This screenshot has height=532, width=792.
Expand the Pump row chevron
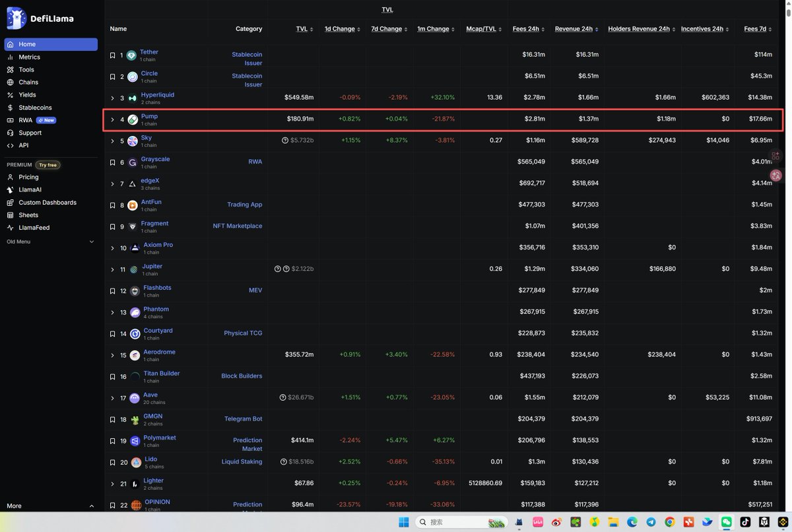point(112,120)
